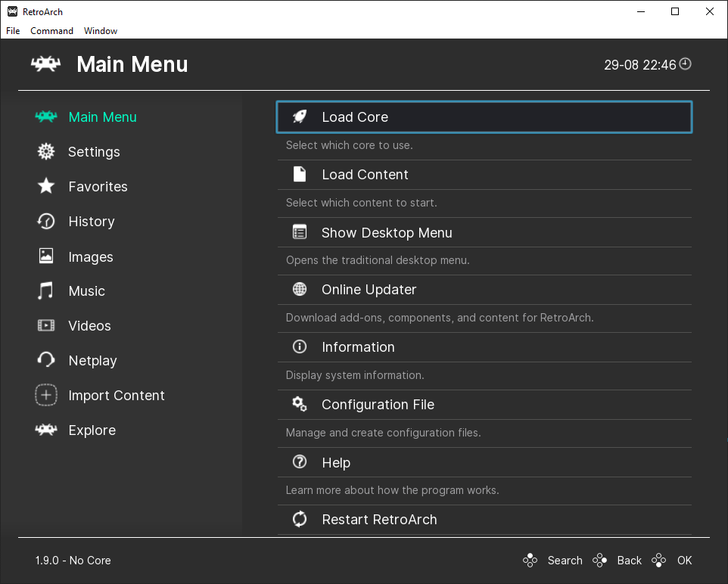The width and height of the screenshot is (728, 584).
Task: Click the gears icon for Configuration File
Action: (300, 405)
